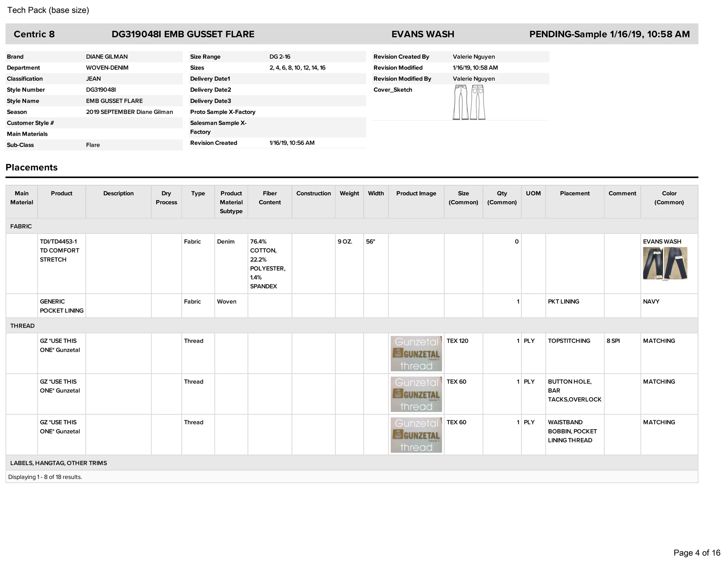Click the Centric 8 header label

coord(34,34)
